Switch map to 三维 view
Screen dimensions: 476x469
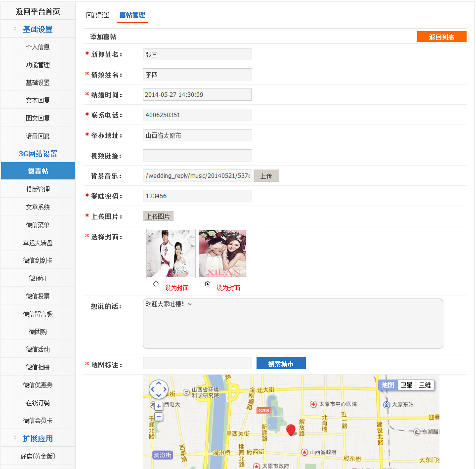[x=425, y=385]
